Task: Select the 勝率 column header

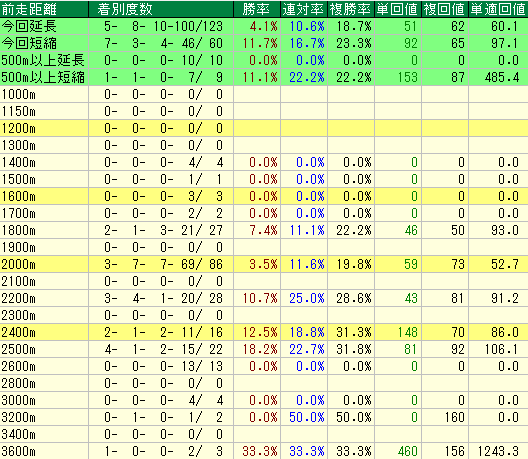Action: click(x=257, y=9)
